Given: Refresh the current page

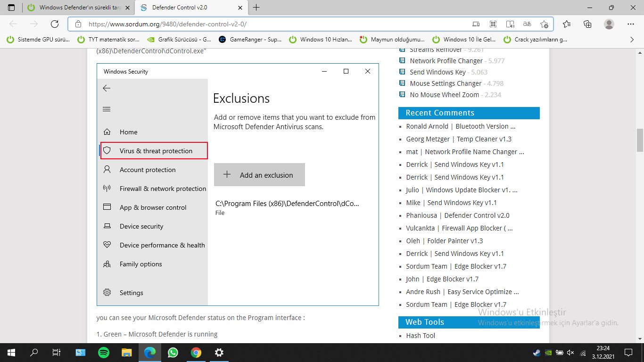Looking at the screenshot, I should 55,24.
